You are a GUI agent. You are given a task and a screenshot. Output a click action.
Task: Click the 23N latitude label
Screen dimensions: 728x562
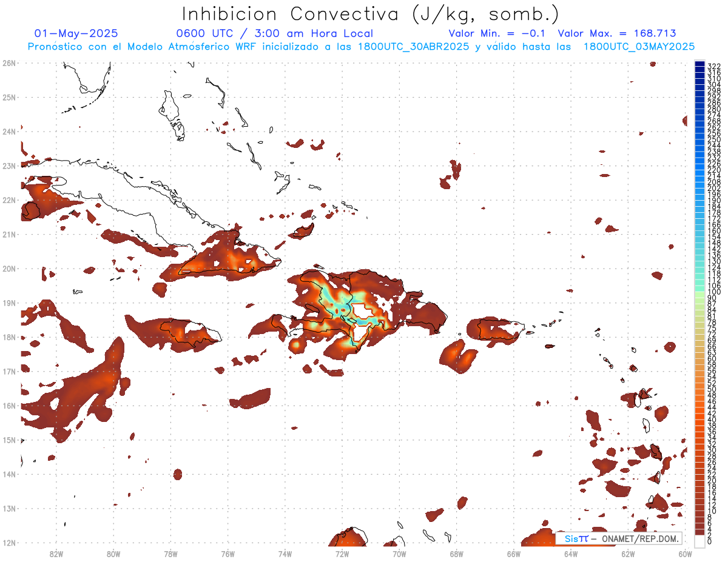pyautogui.click(x=8, y=166)
